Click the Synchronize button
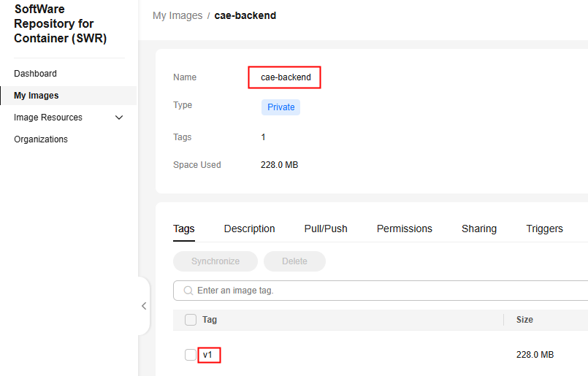The height and width of the screenshot is (376, 588). [x=215, y=261]
